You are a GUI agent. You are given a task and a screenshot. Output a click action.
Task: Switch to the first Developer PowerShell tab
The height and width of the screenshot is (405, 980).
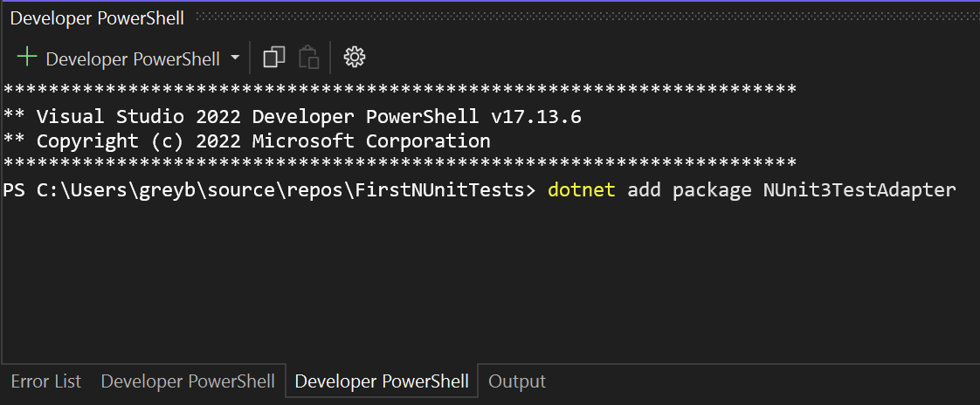pos(188,381)
